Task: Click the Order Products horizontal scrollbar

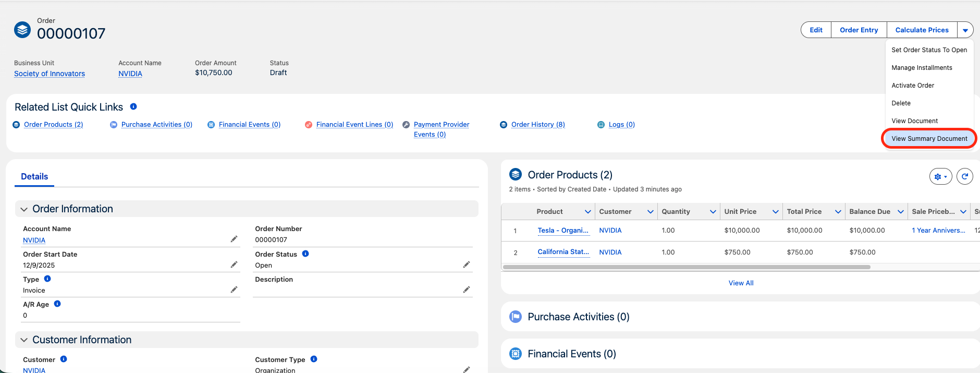Action: [x=687, y=267]
